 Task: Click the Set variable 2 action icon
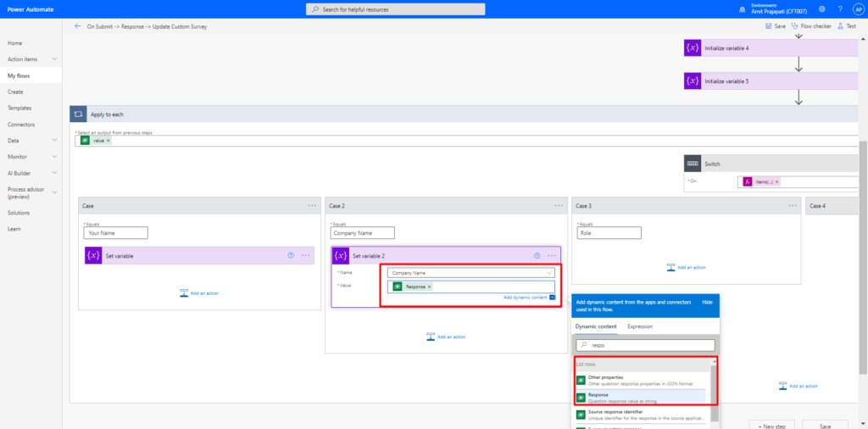click(x=340, y=256)
